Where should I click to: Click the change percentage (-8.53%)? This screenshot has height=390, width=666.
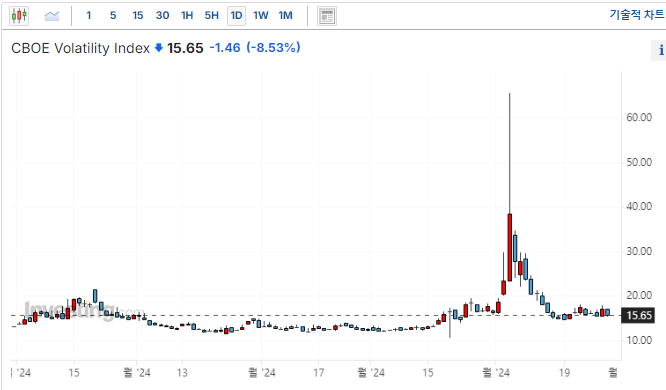(274, 48)
